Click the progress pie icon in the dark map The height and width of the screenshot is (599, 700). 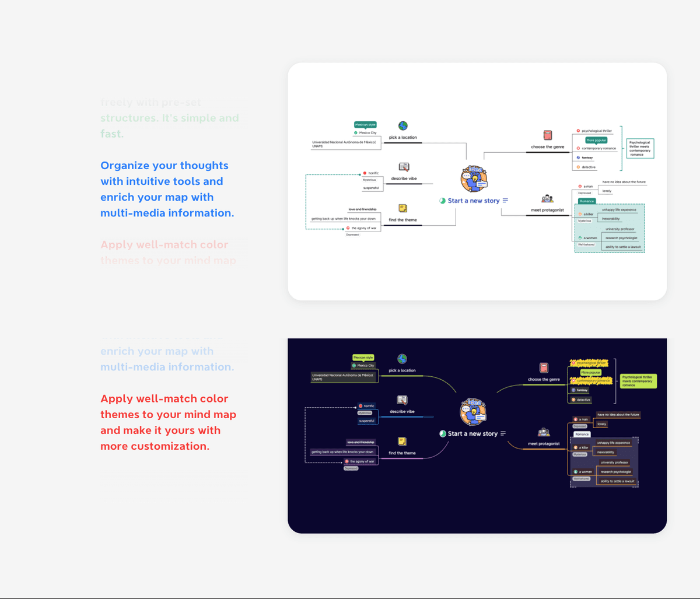443,433
